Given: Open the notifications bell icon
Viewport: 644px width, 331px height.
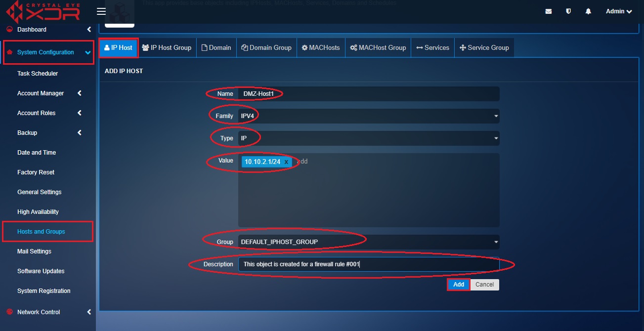Looking at the screenshot, I should click(588, 11).
